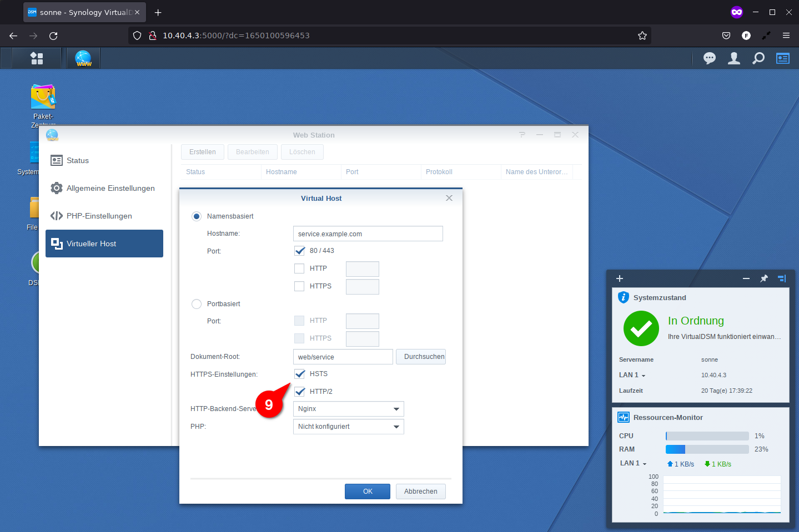This screenshot has height=532, width=799.
Task: Select the Portbasiert radio button
Action: click(x=197, y=304)
